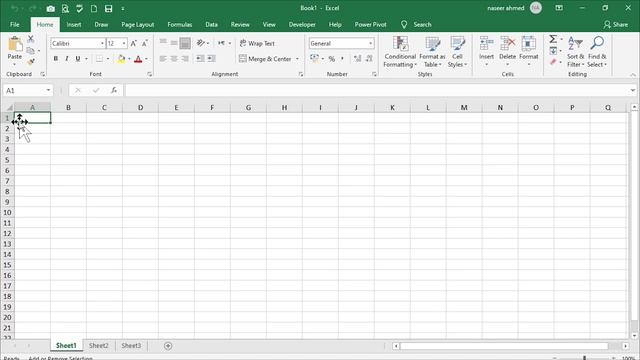
Task: Toggle Italic formatting
Action: click(67, 59)
